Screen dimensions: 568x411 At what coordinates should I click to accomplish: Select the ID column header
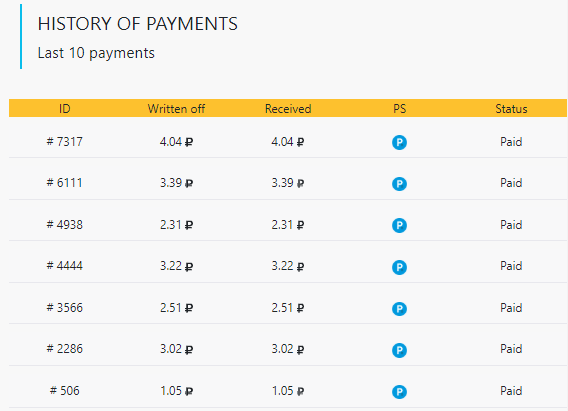[x=64, y=109]
